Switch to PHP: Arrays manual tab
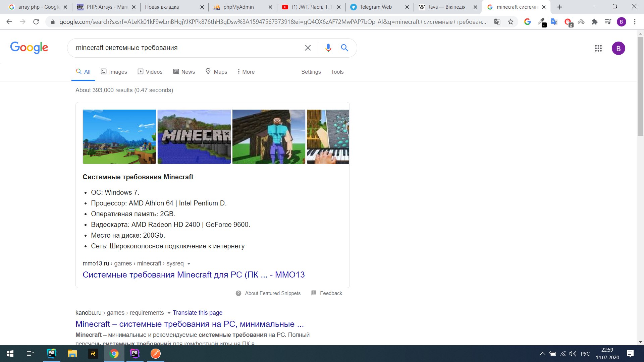The height and width of the screenshot is (362, 644). click(106, 7)
